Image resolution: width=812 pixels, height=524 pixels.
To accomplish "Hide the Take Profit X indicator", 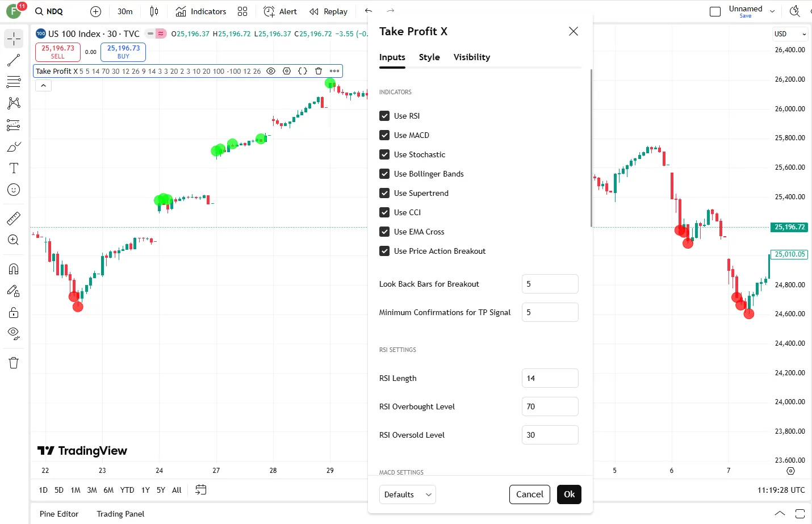I will (271, 71).
